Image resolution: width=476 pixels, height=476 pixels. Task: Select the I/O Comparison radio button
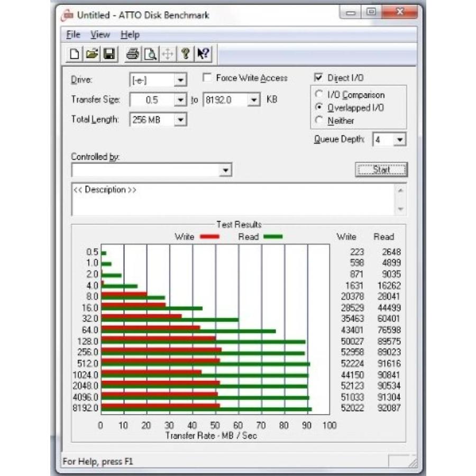[318, 94]
